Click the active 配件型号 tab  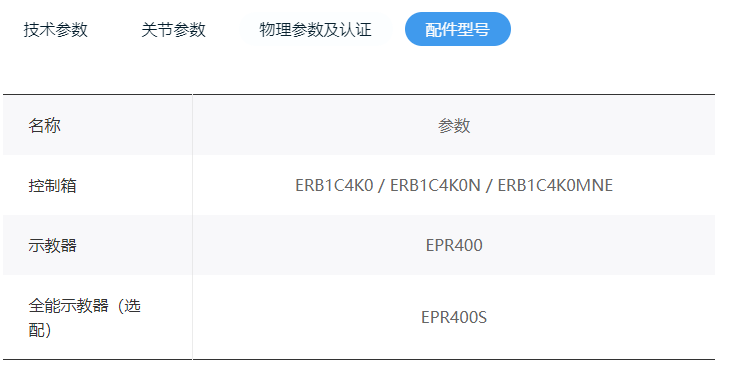point(458,29)
